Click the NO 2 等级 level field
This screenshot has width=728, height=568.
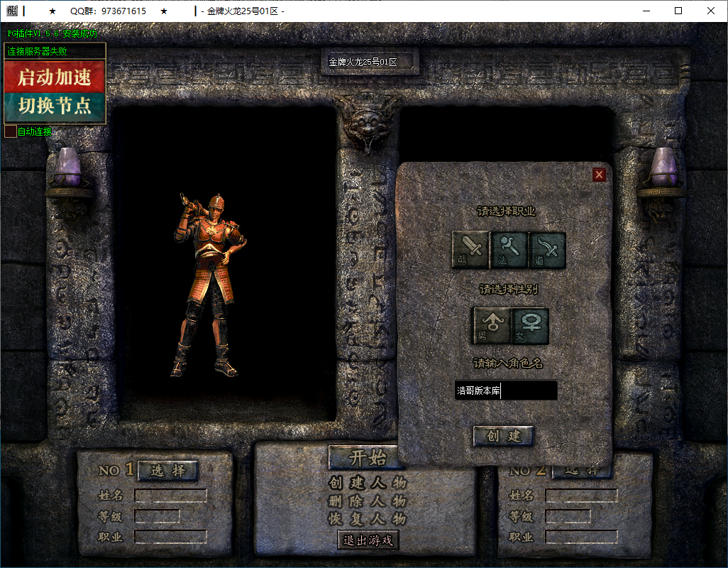pos(568,516)
